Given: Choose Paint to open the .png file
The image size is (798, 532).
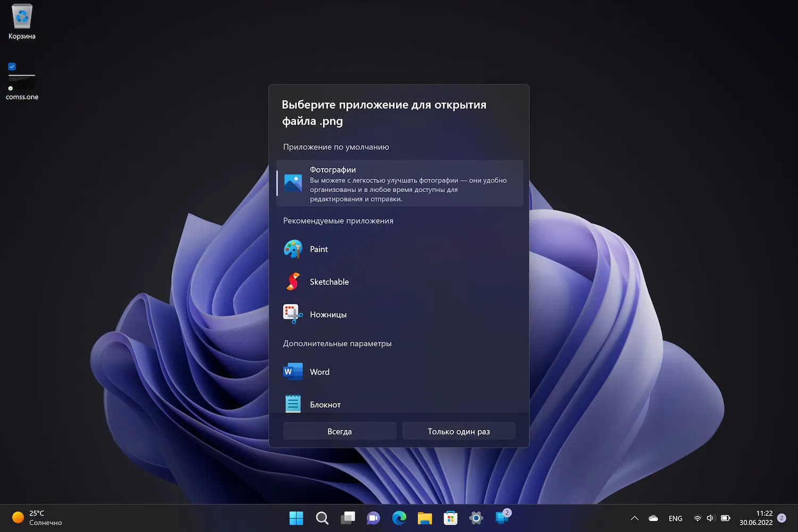Looking at the screenshot, I should pos(400,249).
